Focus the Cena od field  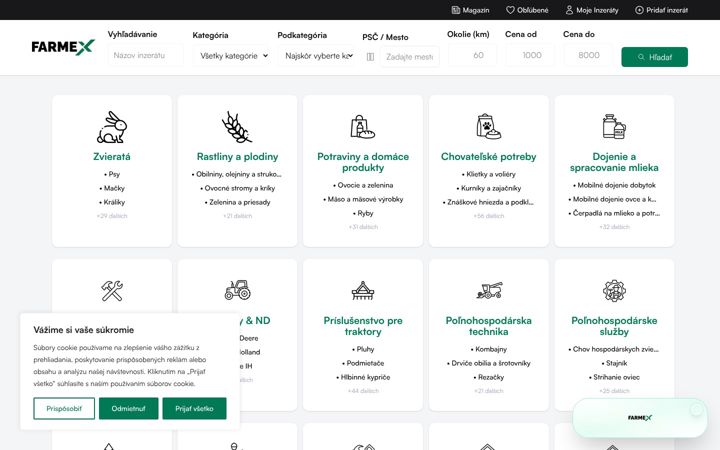530,55
